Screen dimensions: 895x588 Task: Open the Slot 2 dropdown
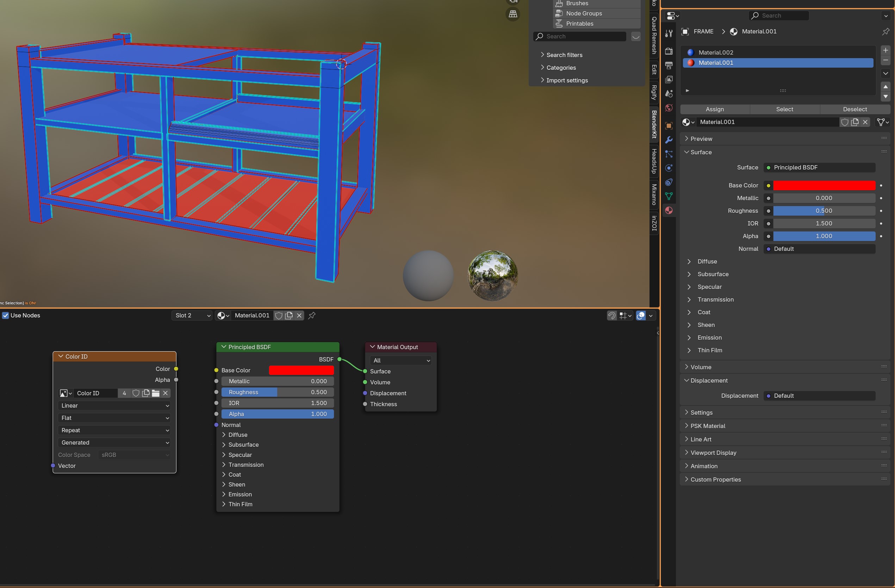[192, 316]
